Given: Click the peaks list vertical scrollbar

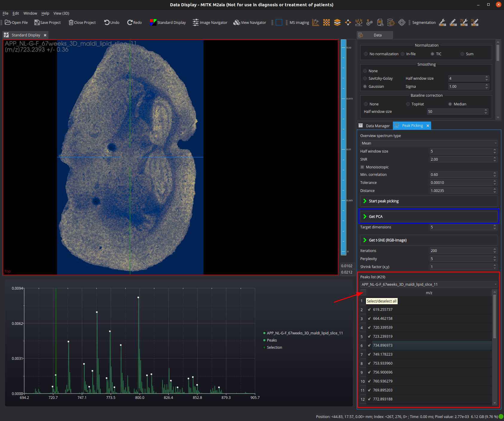Looking at the screenshot, I should (495, 316).
